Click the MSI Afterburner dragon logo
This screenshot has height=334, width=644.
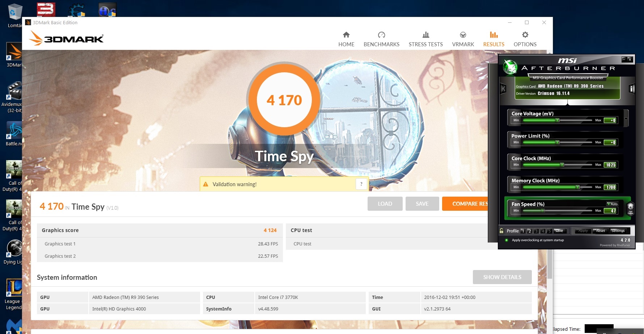(x=510, y=67)
